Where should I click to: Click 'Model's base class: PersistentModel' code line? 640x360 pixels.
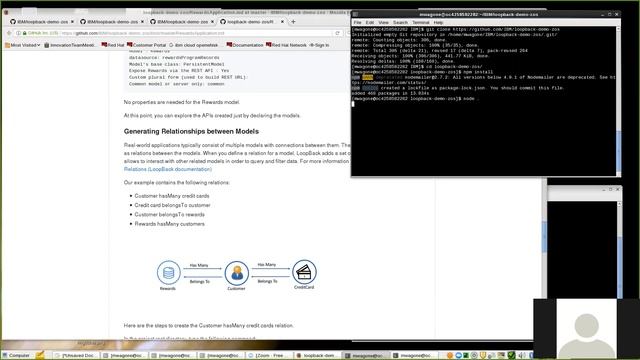click(x=177, y=64)
